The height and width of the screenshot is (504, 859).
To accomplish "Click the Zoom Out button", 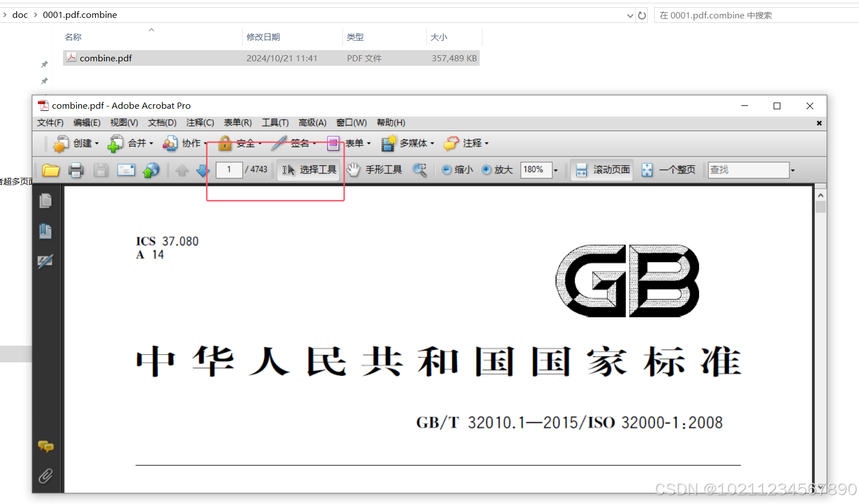I will (457, 169).
